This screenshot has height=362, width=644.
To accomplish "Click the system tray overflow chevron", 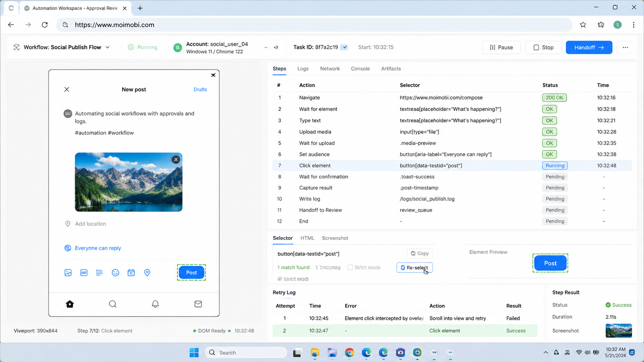I will [545, 352].
